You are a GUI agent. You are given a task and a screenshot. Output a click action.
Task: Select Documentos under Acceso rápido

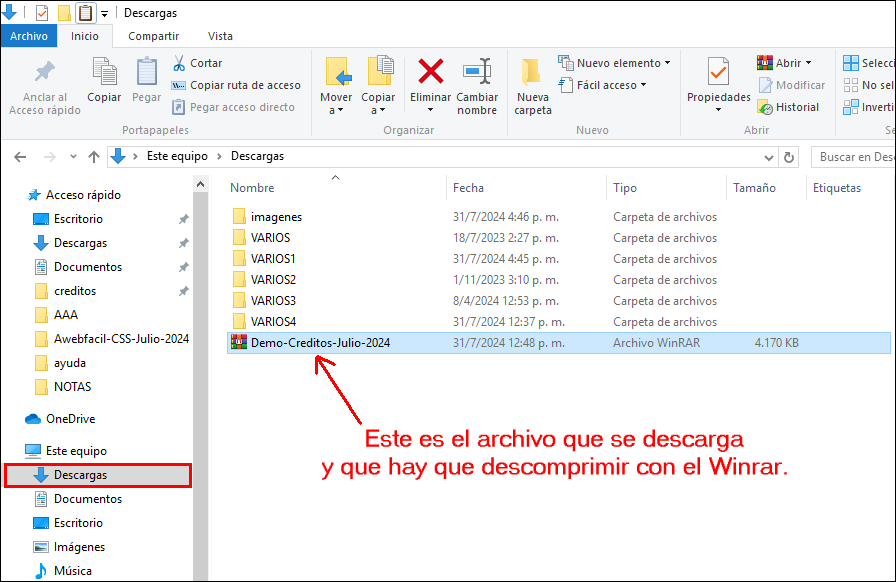(x=88, y=267)
